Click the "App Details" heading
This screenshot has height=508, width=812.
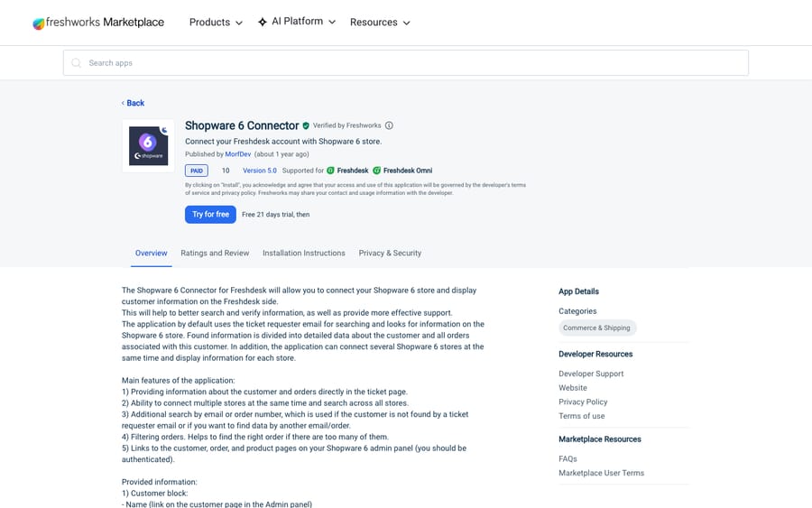click(x=578, y=291)
